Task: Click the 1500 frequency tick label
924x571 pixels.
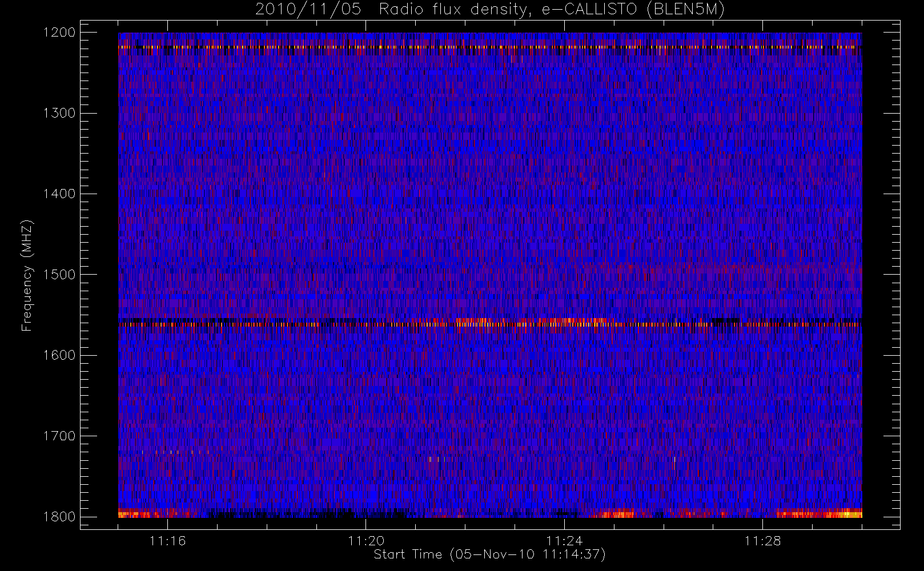Action: (59, 275)
